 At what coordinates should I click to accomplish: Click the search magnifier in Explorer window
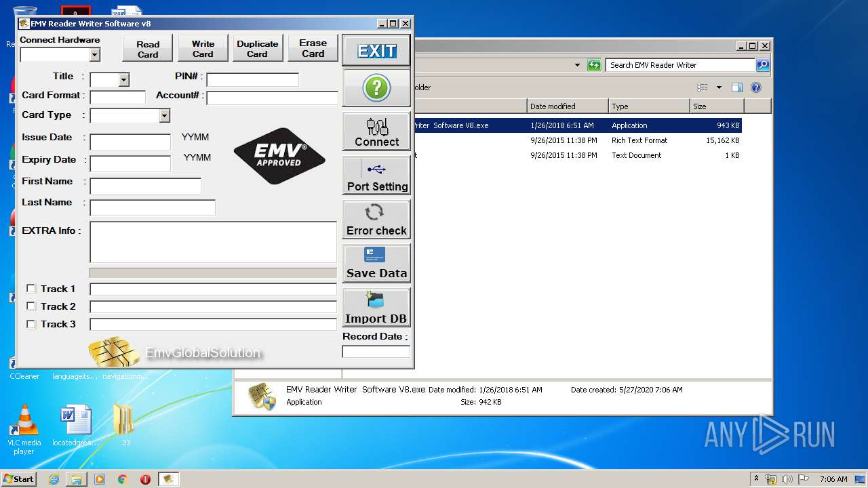tap(763, 65)
